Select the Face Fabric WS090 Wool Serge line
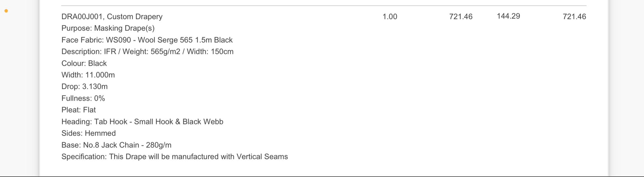The height and width of the screenshot is (177, 644). (147, 40)
